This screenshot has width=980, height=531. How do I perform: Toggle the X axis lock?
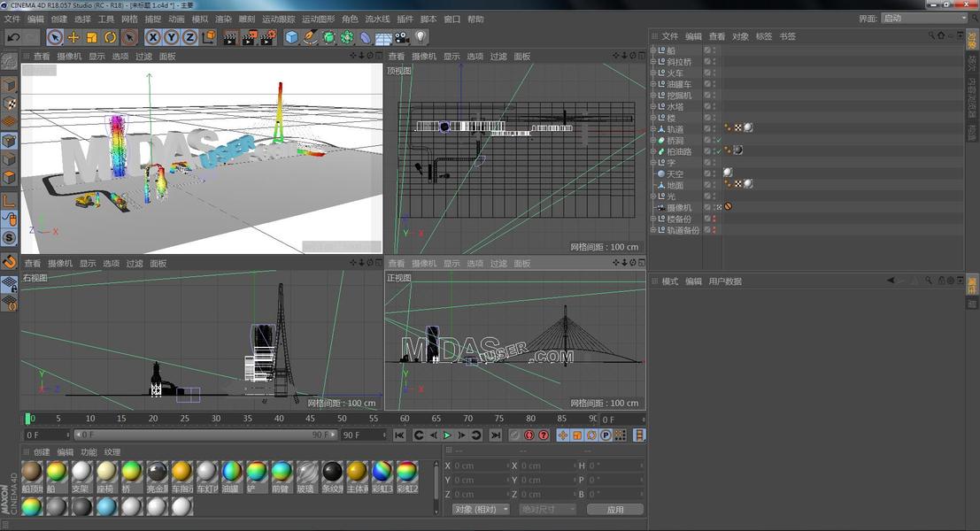coord(152,37)
